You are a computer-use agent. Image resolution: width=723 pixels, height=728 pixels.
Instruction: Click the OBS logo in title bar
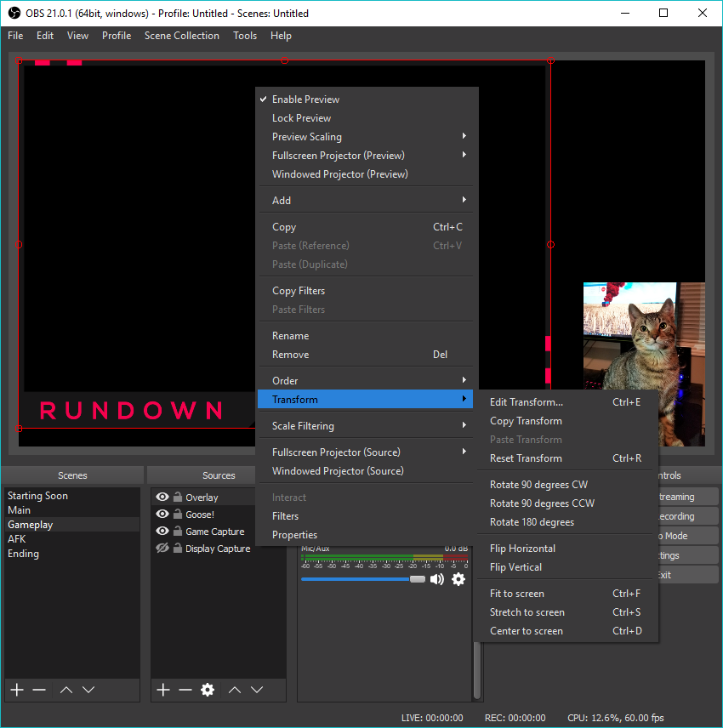(x=14, y=13)
